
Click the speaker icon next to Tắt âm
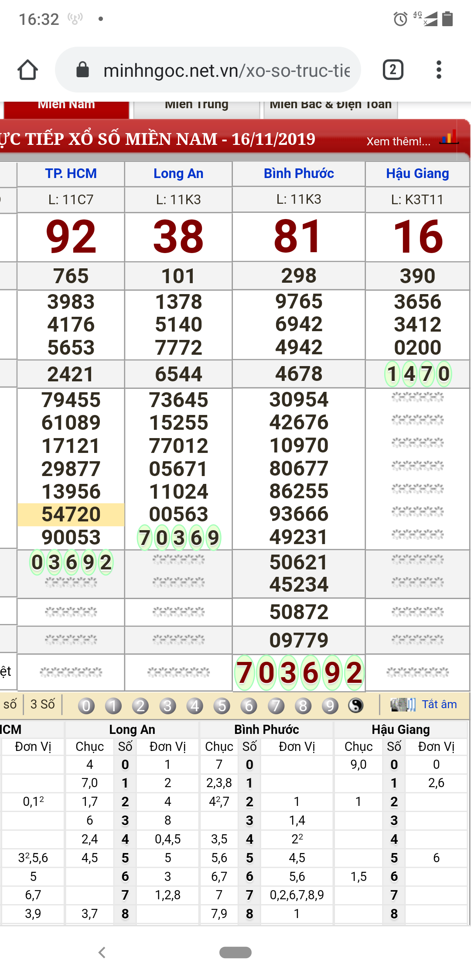(403, 704)
